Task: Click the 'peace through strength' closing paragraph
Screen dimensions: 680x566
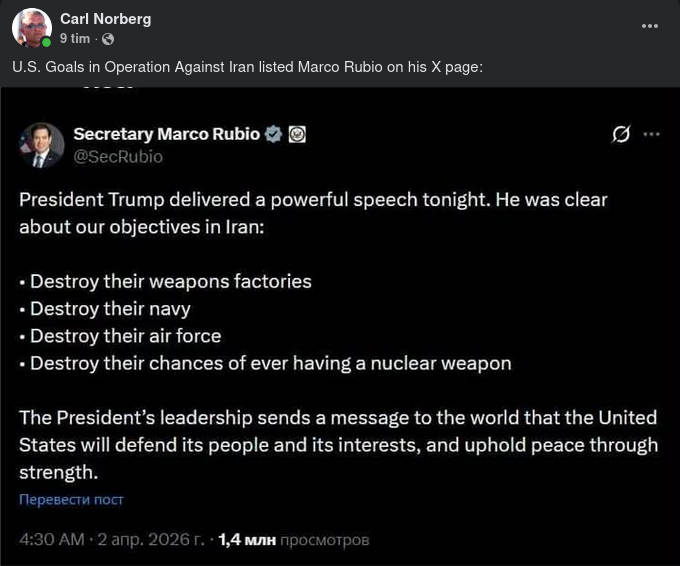Action: pos(338,444)
